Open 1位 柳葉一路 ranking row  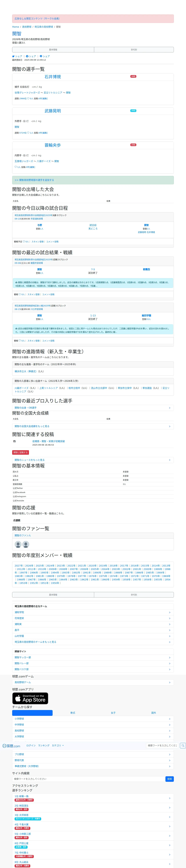[93, 798]
